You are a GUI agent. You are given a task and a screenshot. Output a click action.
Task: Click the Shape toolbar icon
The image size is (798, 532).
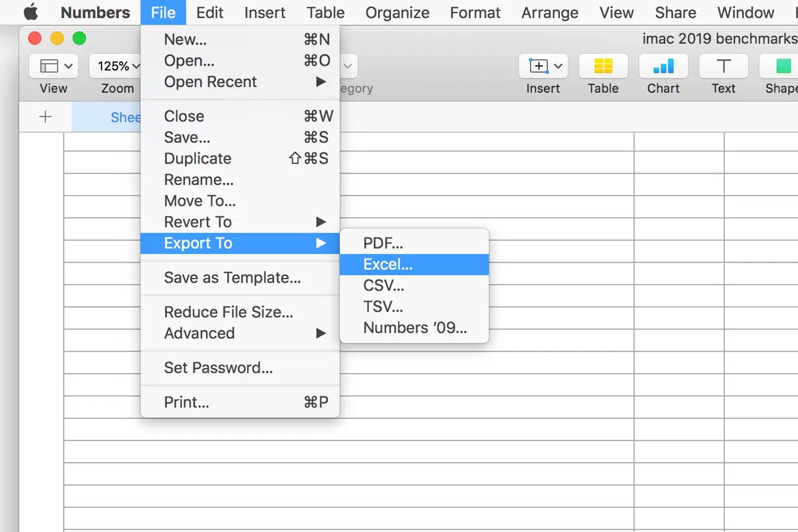click(781, 66)
